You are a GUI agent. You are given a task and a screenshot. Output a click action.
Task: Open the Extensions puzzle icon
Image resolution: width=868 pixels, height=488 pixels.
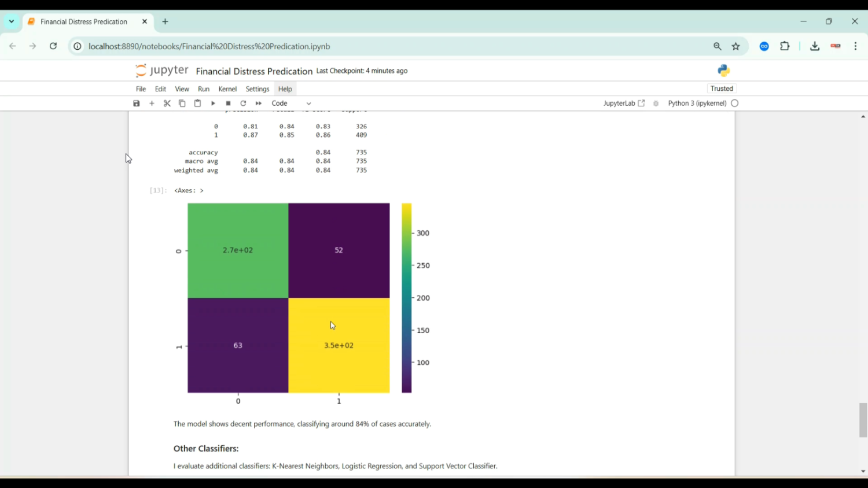tap(785, 46)
